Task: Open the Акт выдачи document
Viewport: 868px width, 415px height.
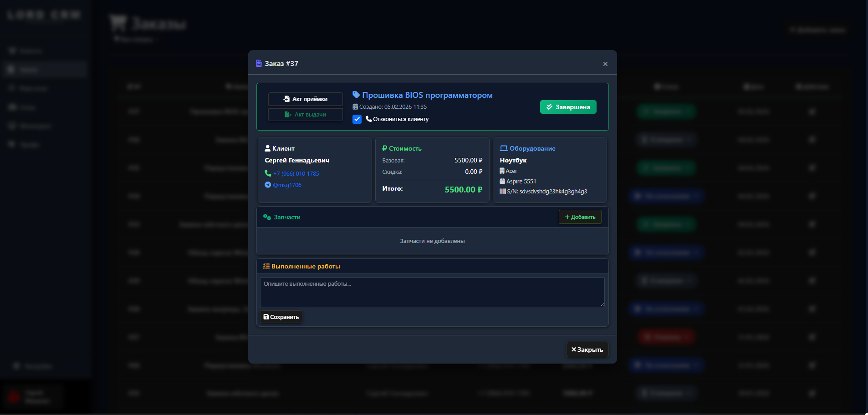Action: (x=306, y=115)
